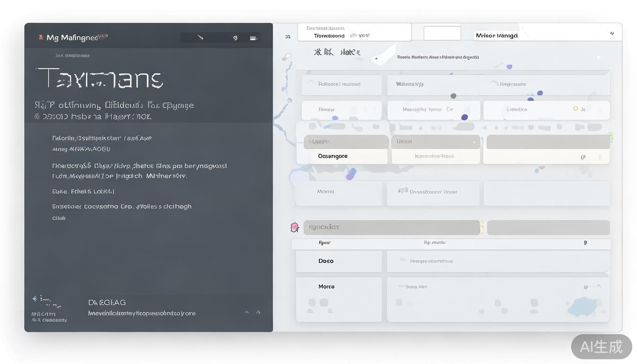The height and width of the screenshot is (364, 637).
Task: Toggle the purple dot below Mainspitk cell
Action: point(464,117)
